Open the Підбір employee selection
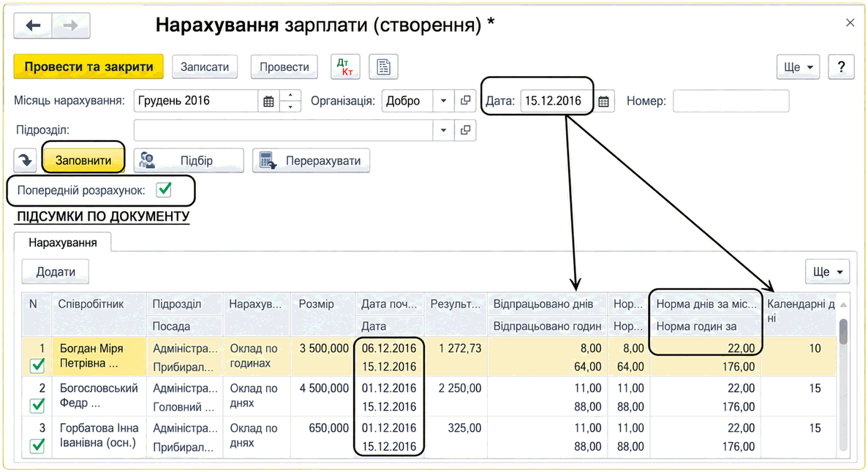868x472 pixels. tap(189, 161)
